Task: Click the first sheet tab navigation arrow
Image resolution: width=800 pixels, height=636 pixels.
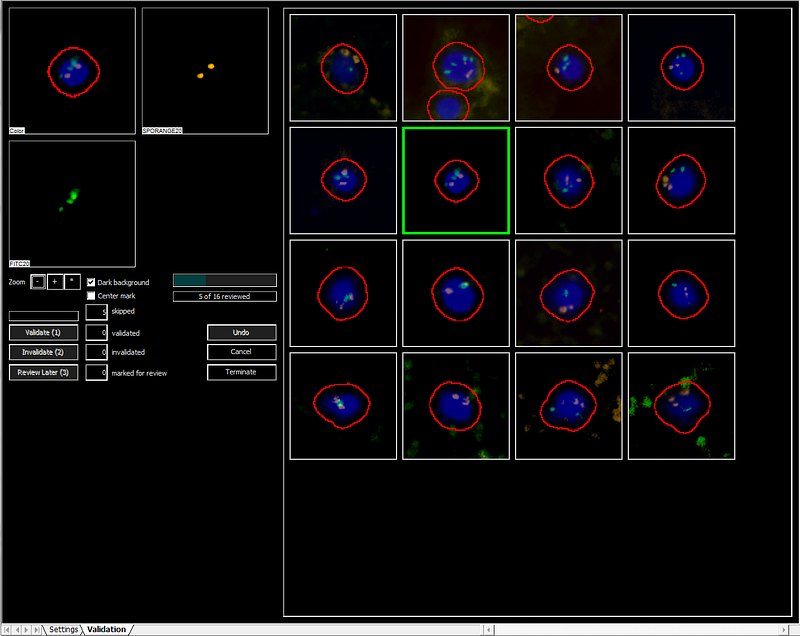Action: click(x=7, y=629)
